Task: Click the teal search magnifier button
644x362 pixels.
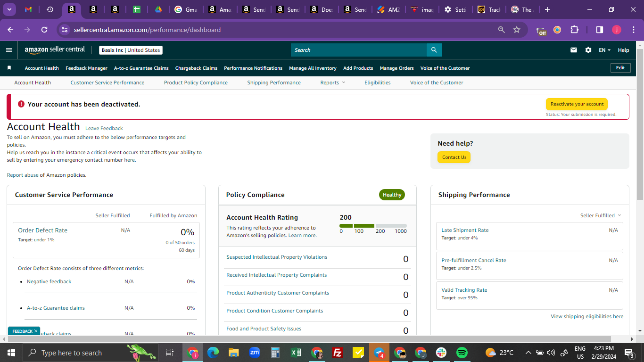Action: tap(434, 50)
